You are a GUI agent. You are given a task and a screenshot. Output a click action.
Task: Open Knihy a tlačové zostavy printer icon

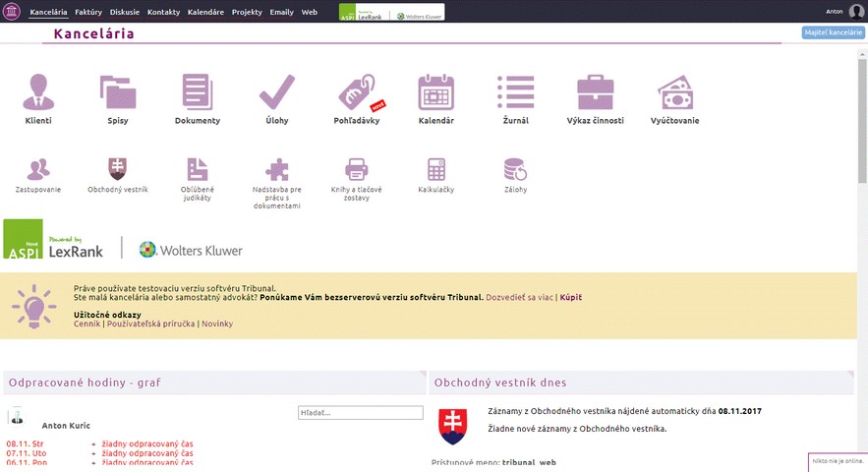357,169
